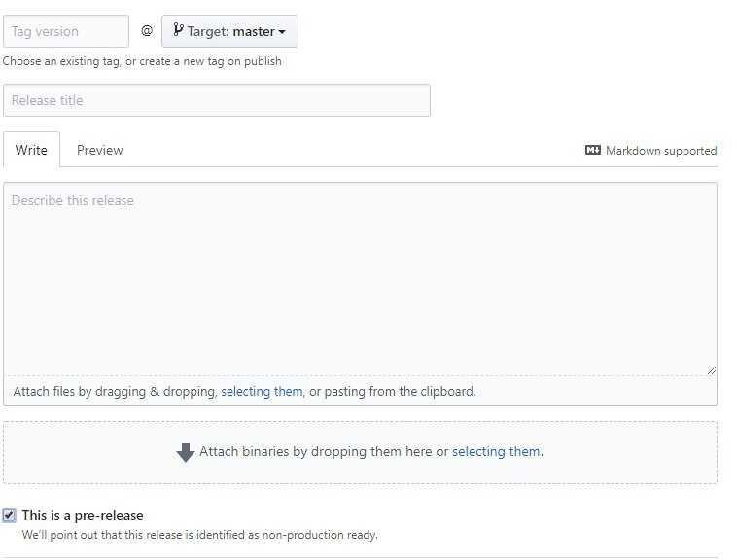Screen dimensions: 737x560
Task: Open the Target: master branch dropdown
Action: tap(229, 31)
